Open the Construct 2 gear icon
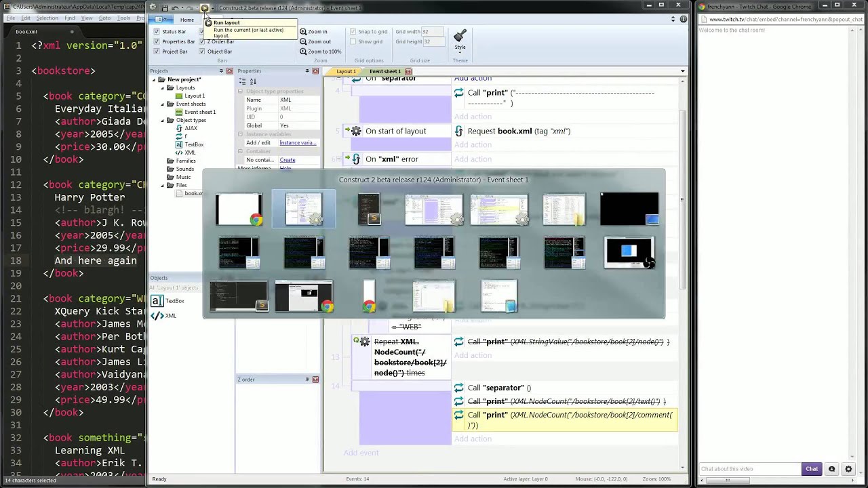The width and height of the screenshot is (868, 488). tap(153, 7)
